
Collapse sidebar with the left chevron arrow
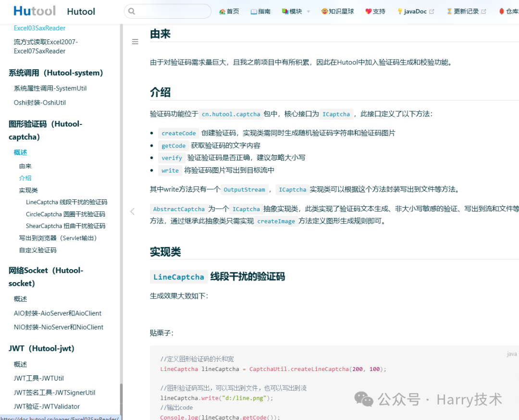point(133,211)
